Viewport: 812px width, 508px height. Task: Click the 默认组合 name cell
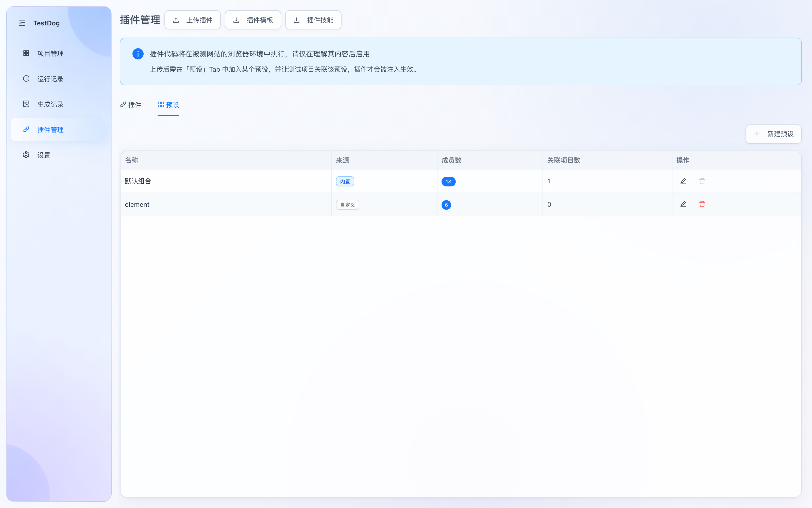[x=226, y=181]
